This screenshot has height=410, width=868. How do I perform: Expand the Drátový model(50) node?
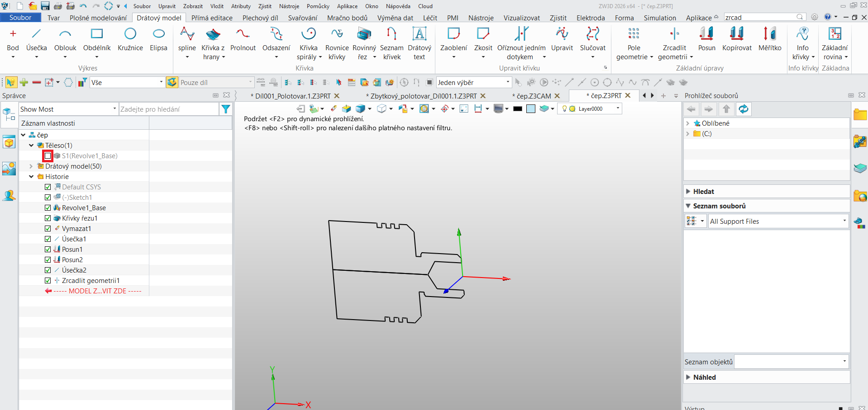click(31, 166)
